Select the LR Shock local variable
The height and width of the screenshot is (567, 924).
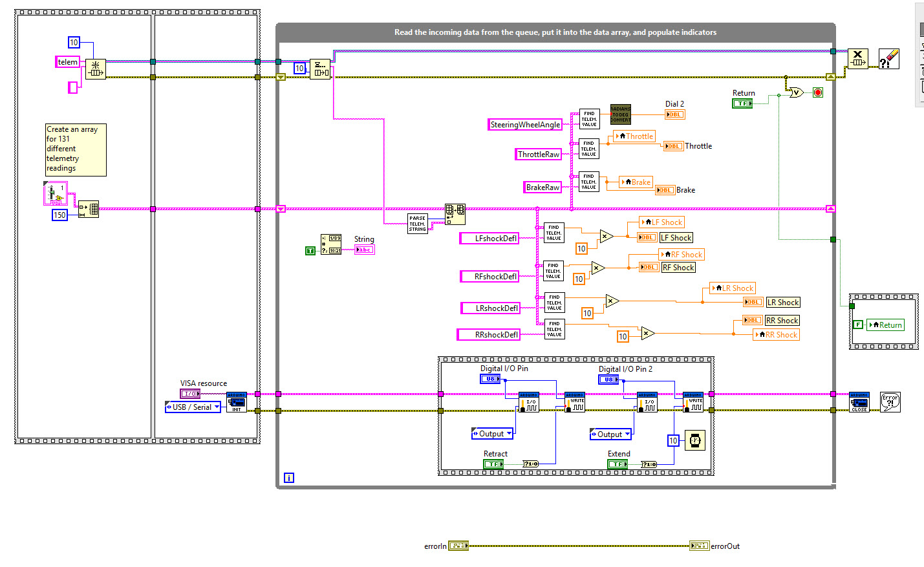(733, 288)
